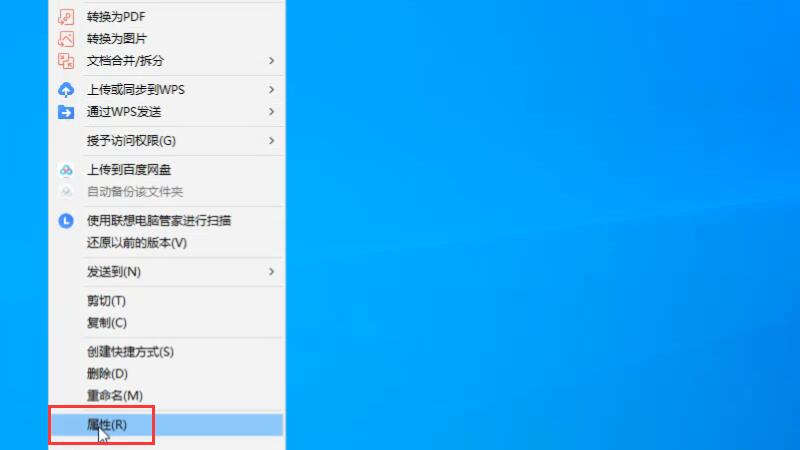
Task: Click the blue folder icon for WPS send
Action: 66,111
